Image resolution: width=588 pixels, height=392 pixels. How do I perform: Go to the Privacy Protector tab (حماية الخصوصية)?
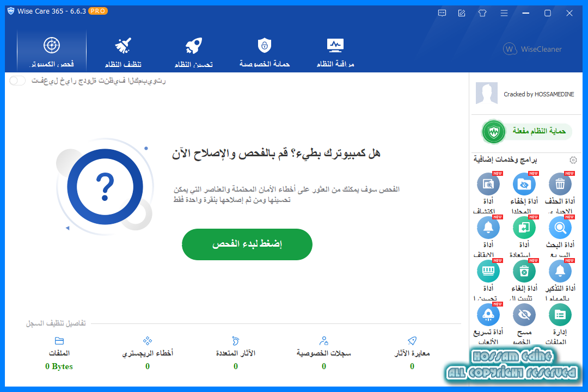[265, 51]
